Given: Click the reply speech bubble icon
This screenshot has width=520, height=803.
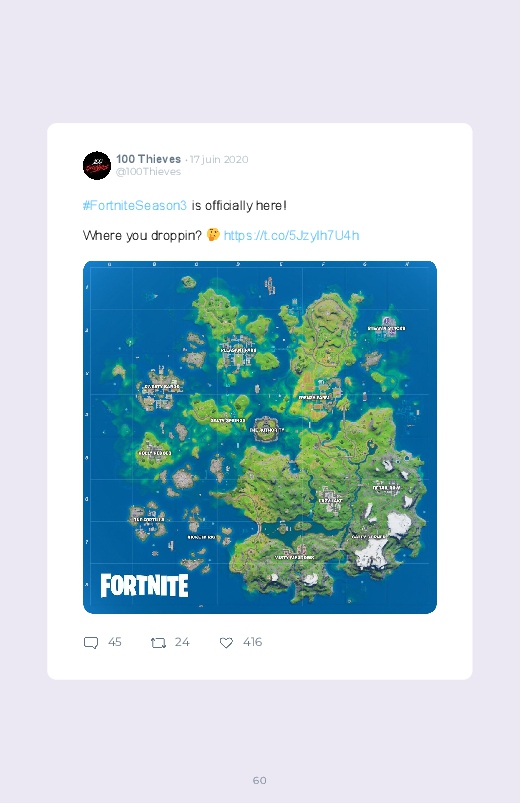Looking at the screenshot, I should click(91, 643).
